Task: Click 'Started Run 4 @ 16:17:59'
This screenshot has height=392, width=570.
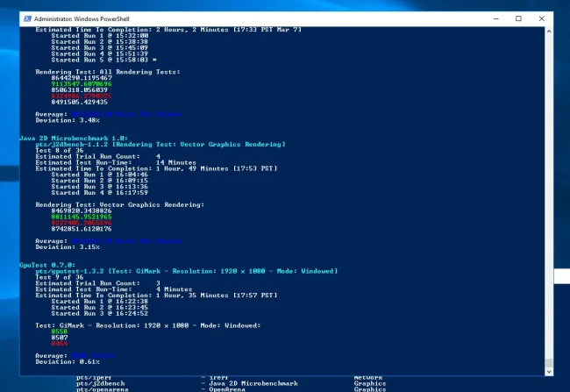Action: coord(100,193)
